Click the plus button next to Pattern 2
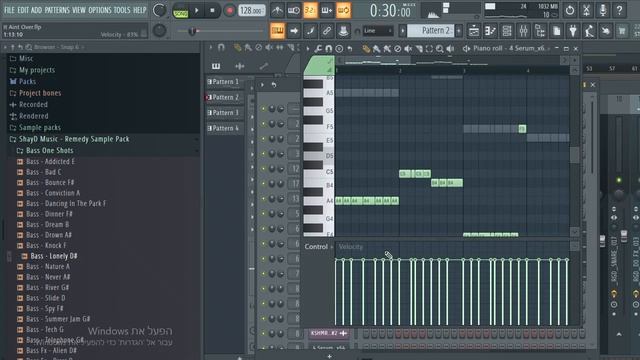The width and height of the screenshot is (640, 360). [x=459, y=31]
